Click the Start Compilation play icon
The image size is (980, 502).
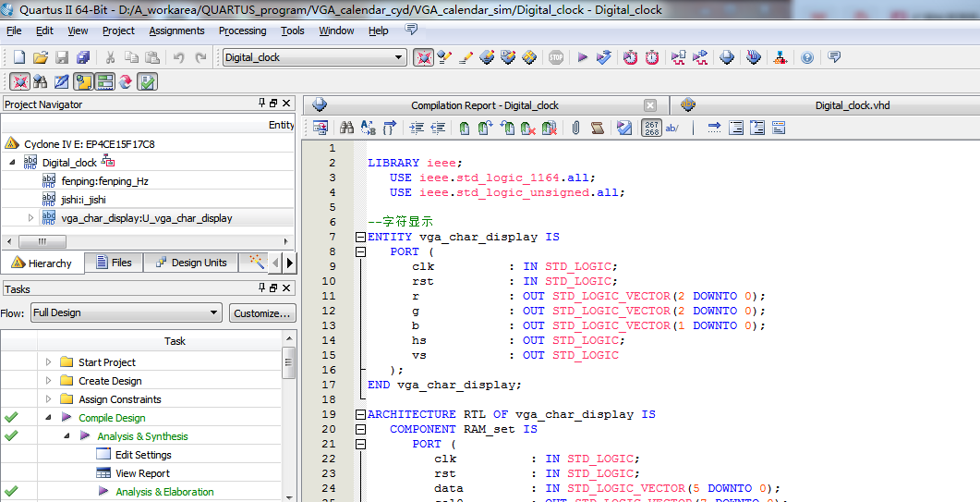(x=583, y=57)
